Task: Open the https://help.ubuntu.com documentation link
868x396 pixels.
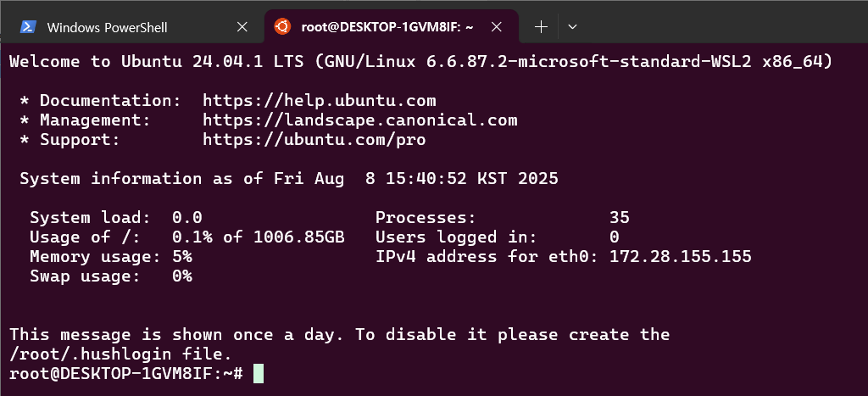Action: tap(320, 101)
